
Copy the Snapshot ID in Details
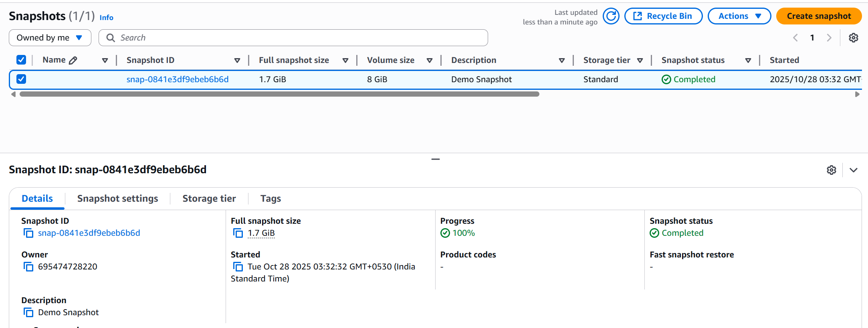point(28,233)
